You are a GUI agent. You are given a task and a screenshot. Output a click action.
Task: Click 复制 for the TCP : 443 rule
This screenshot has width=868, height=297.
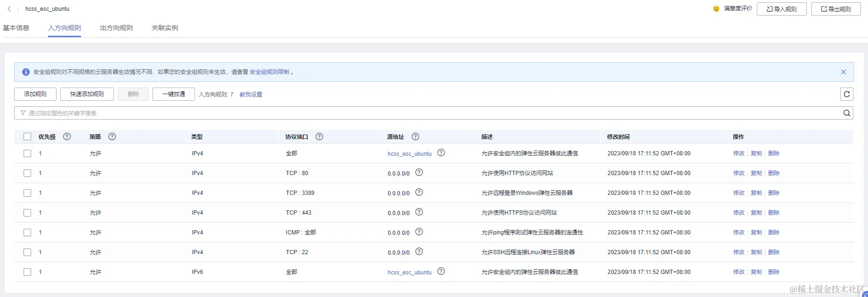pyautogui.click(x=756, y=213)
